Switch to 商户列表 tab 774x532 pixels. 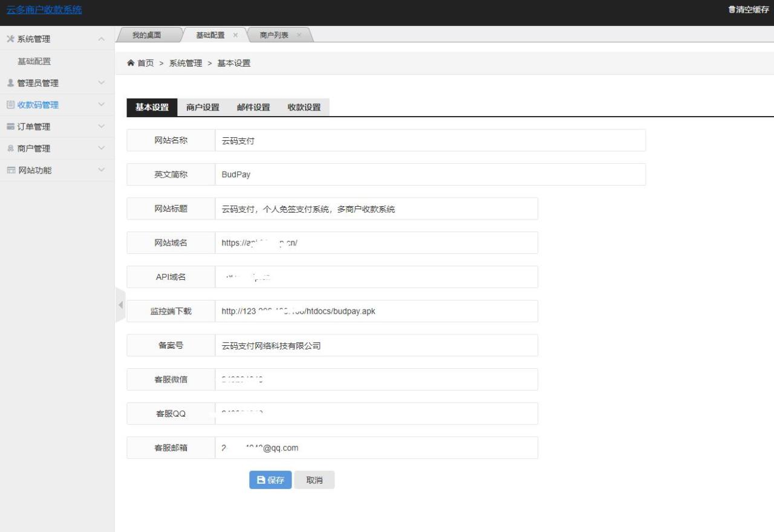point(274,35)
